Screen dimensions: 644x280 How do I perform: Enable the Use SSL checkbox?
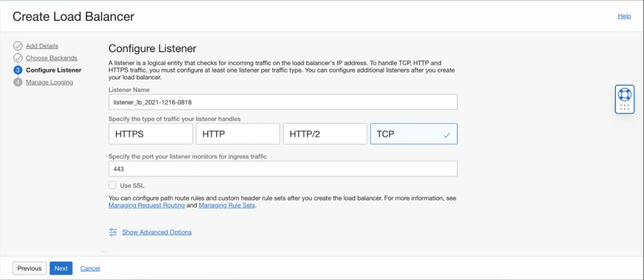[x=113, y=185]
